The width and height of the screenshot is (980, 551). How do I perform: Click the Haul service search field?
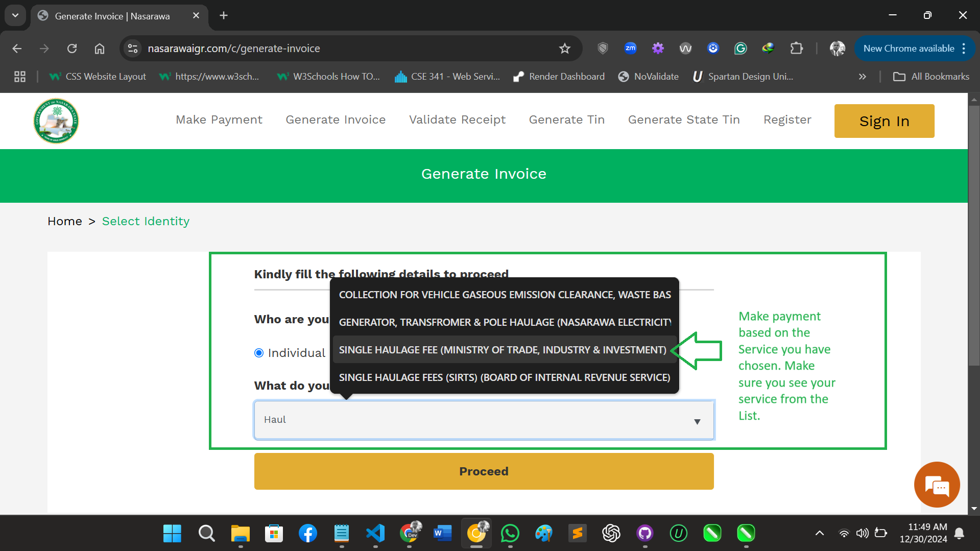484,420
